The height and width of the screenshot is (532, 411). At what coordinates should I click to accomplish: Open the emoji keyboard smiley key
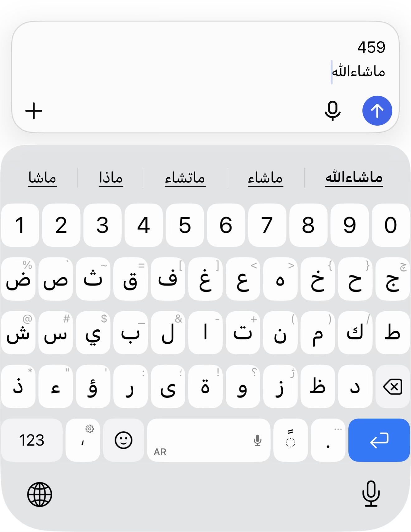pos(124,440)
